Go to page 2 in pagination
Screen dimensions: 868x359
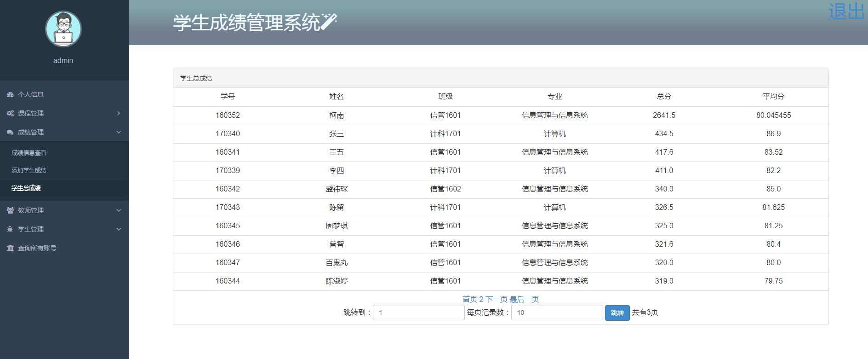click(481, 299)
